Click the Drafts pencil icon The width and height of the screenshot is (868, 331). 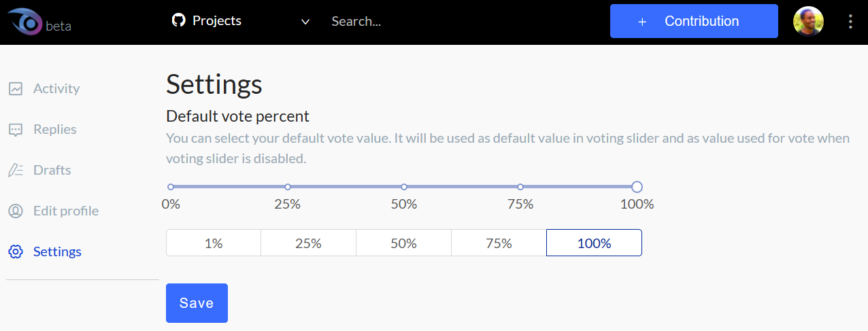pyautogui.click(x=16, y=170)
